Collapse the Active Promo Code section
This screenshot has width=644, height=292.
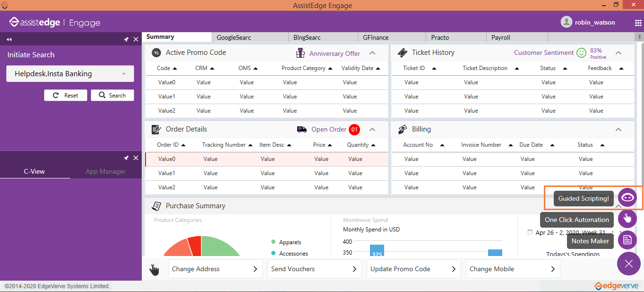372,53
